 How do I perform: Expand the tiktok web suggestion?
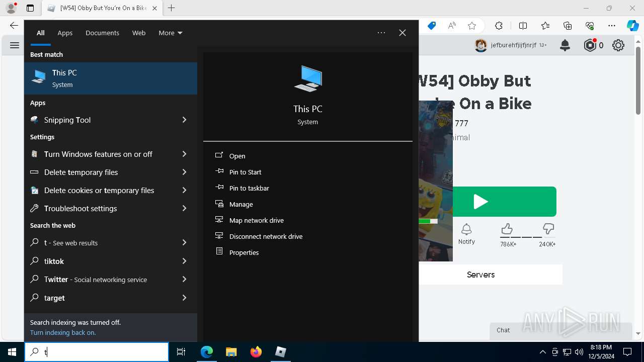click(x=184, y=261)
